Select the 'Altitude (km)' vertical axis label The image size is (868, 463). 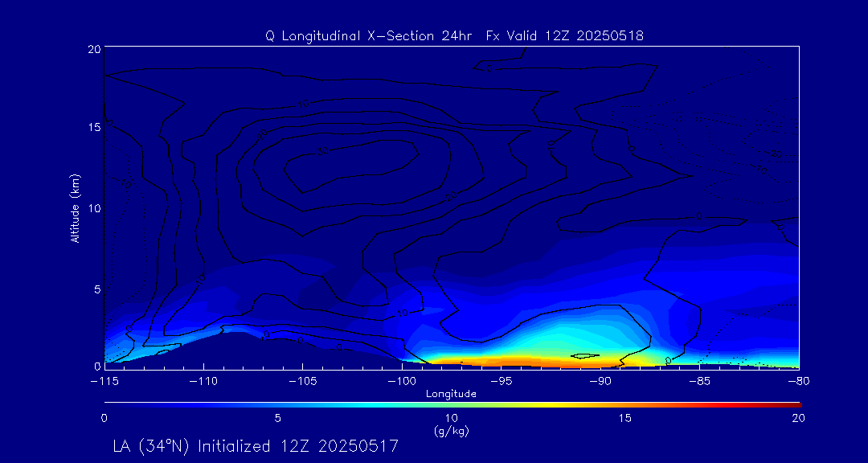[x=75, y=208]
